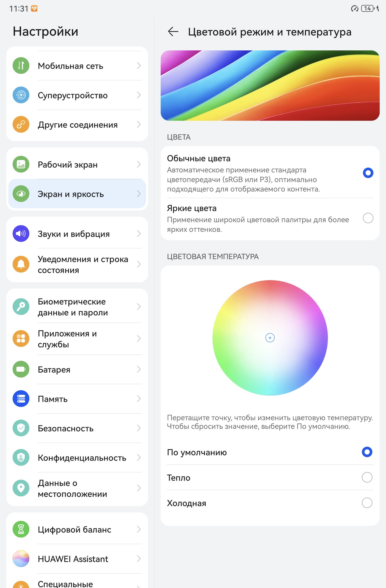Viewport: 386px width, 588px height.
Task: Tap the Обычные цвета option text
Action: click(x=198, y=158)
